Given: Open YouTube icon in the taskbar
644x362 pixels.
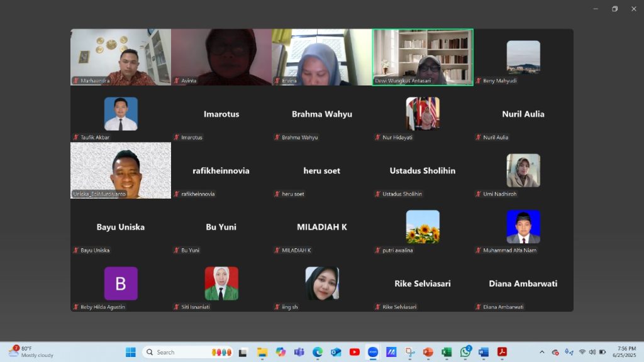Looking at the screenshot, I should (355, 352).
